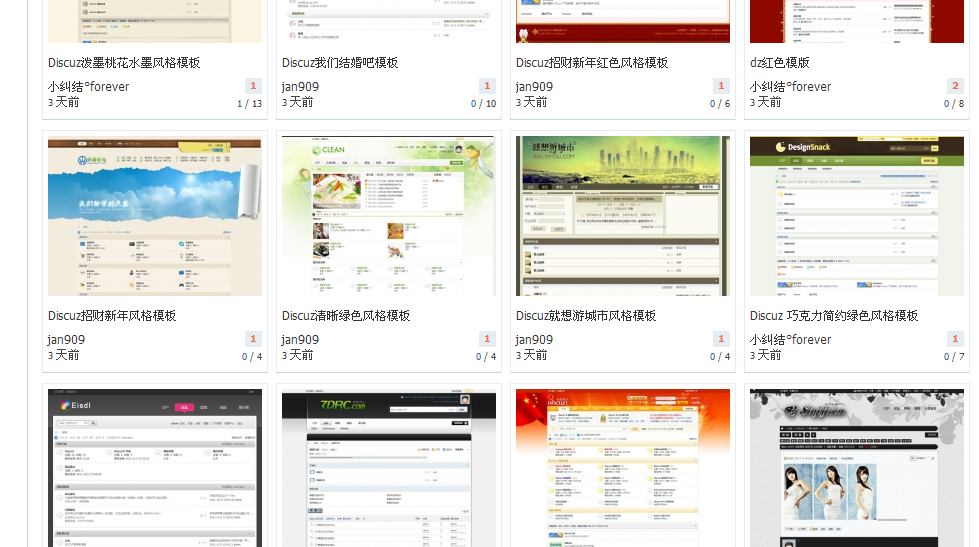Viewport: 979px width, 547px height.
Task: Open author jan909 under 我们结婚吧 template
Action: pos(300,87)
